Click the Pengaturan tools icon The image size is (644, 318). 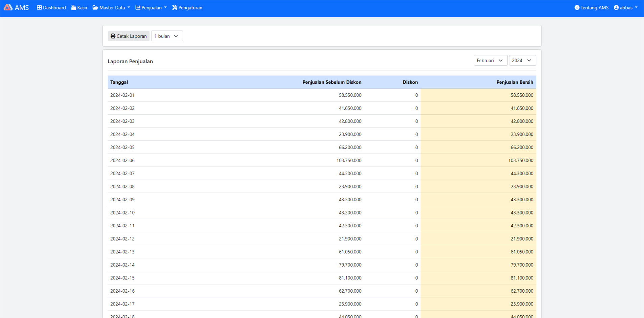175,7
